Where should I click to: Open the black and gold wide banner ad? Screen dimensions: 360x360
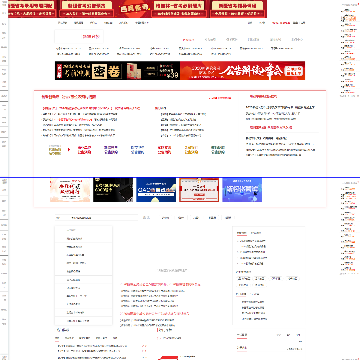coord(117,70)
